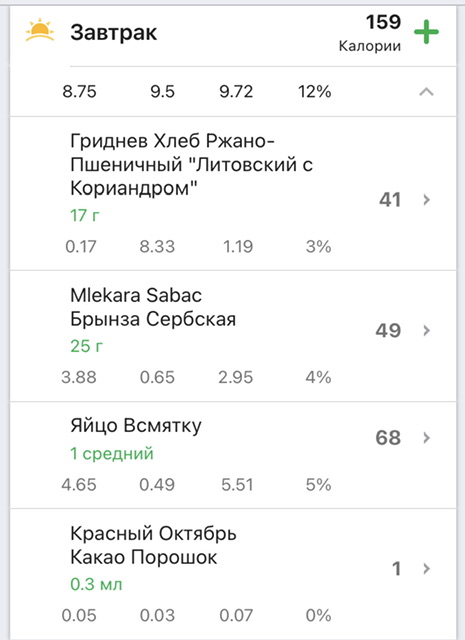The height and width of the screenshot is (640, 465).
Task: Edit the 1 средний egg serving
Action: pyautogui.click(x=111, y=453)
